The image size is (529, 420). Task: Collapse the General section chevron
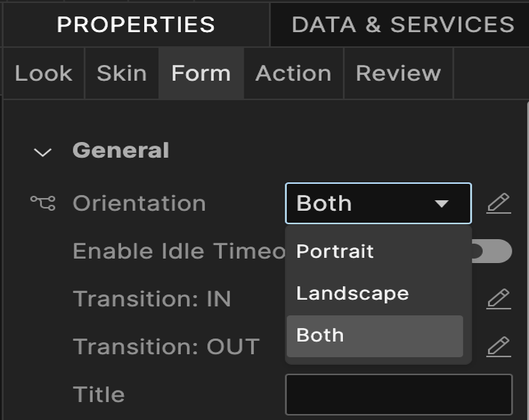tap(43, 152)
